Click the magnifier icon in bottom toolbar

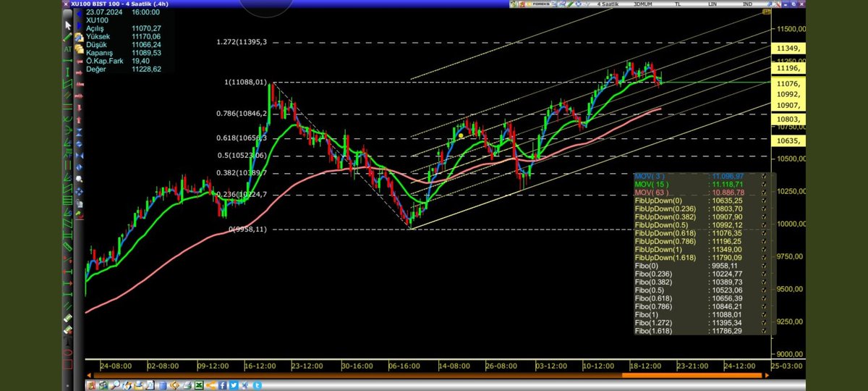click(x=115, y=385)
